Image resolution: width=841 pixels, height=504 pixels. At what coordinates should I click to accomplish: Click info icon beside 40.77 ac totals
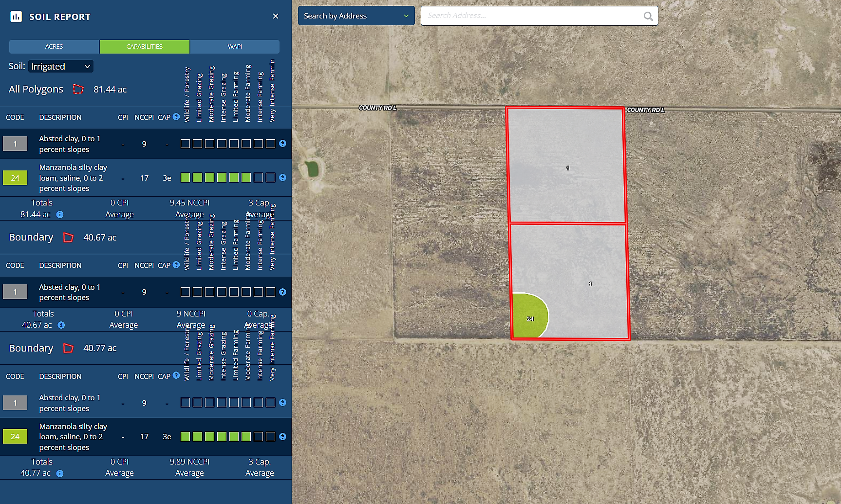tap(60, 473)
